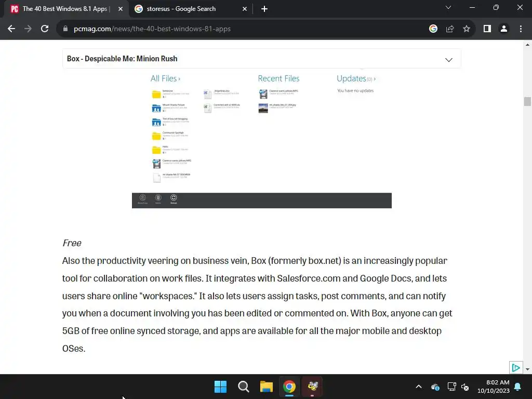Open Chrome three-dot menu

click(x=521, y=29)
